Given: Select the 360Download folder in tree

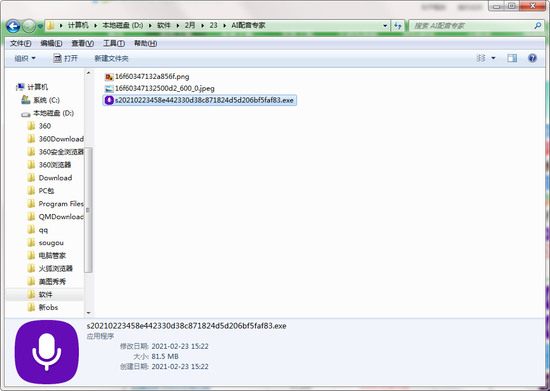Looking at the screenshot, I should 55,139.
